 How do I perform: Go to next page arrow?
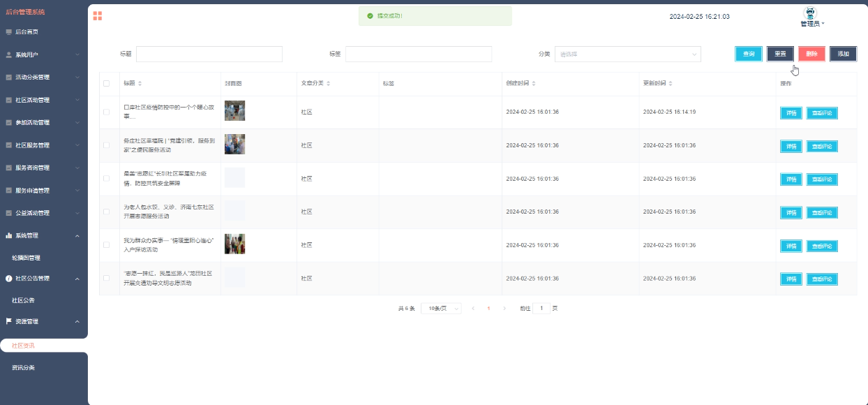[x=504, y=308]
